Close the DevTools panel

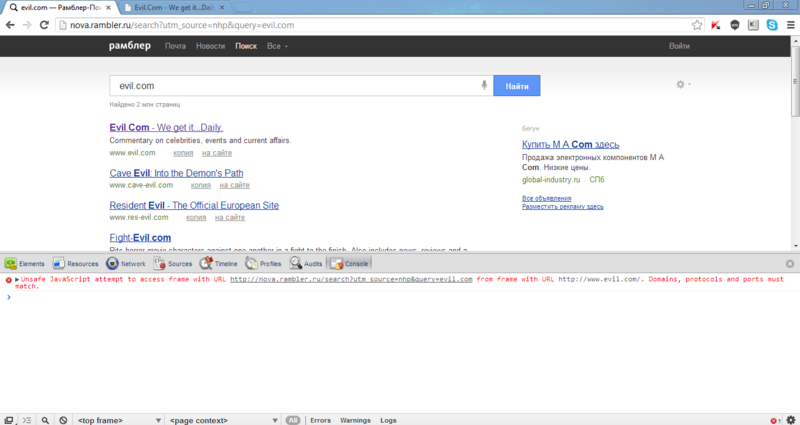point(790,264)
